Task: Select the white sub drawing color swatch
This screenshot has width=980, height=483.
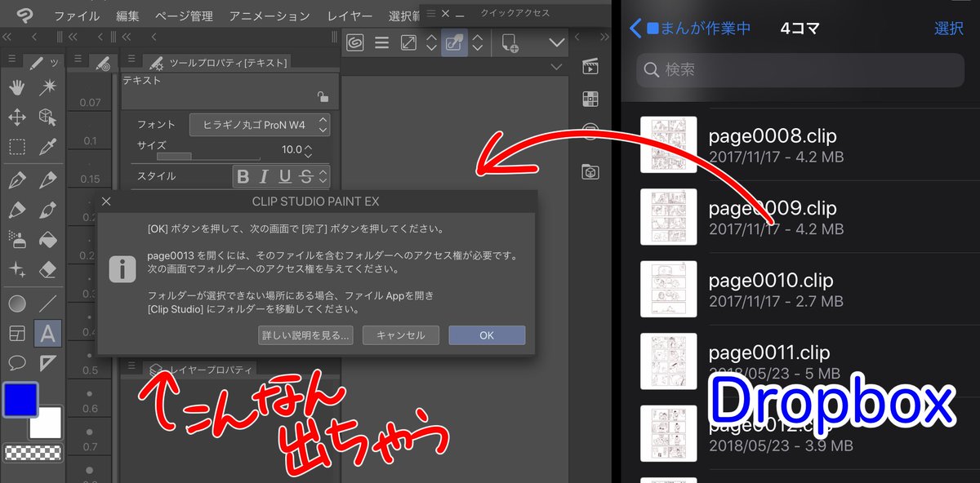Action: click(47, 423)
